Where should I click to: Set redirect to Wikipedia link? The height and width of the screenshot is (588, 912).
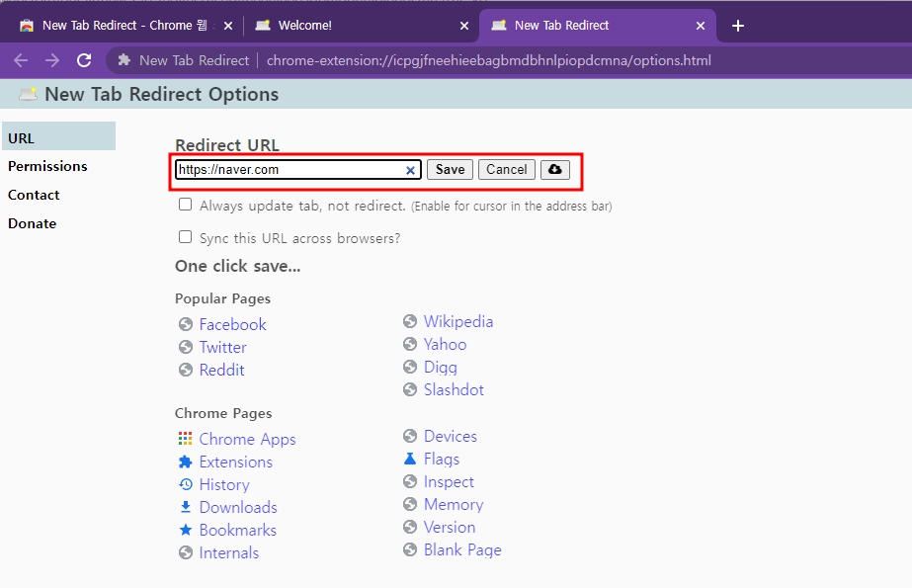[x=458, y=321]
